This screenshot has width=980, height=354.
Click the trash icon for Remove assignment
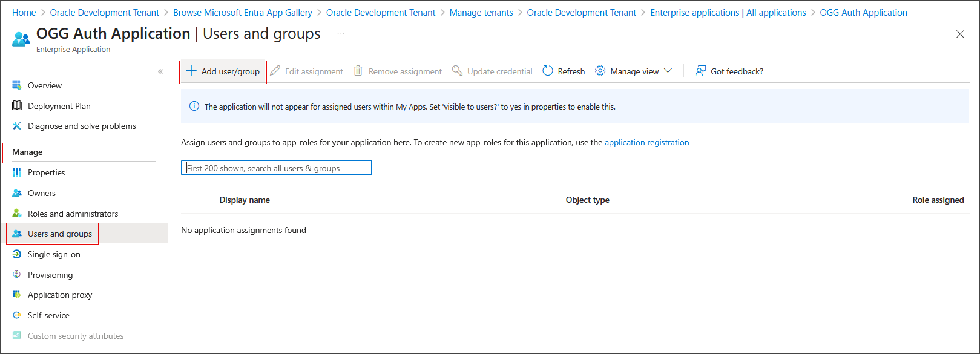pyautogui.click(x=358, y=71)
